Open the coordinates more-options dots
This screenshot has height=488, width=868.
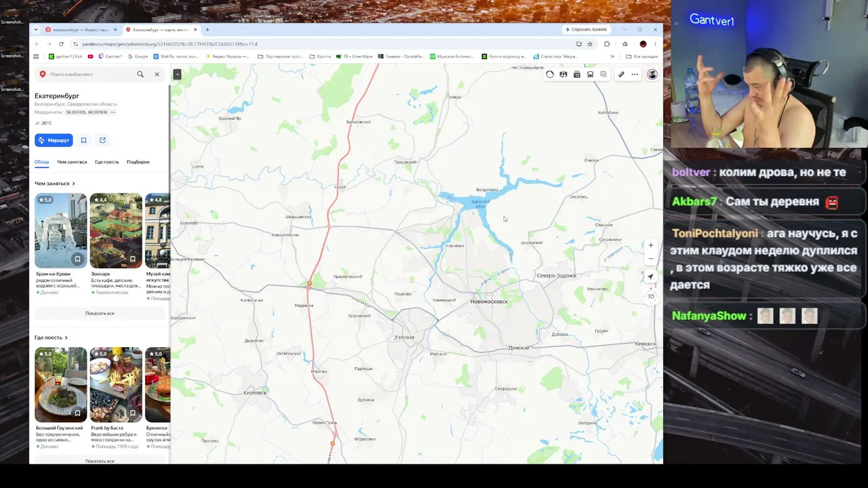pos(113,112)
